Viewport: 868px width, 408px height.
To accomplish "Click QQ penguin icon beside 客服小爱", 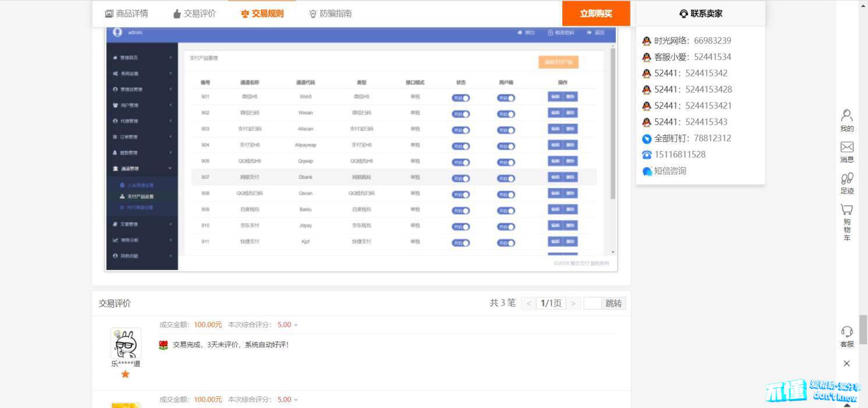I will [646, 57].
